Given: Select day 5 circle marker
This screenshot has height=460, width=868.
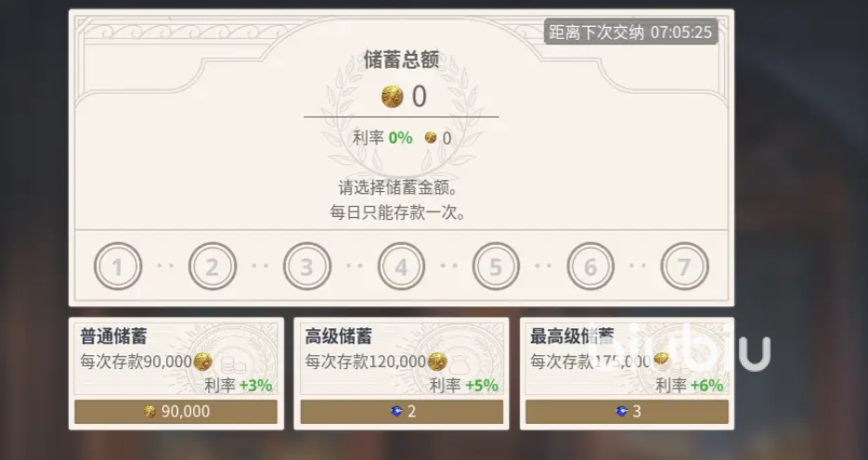Looking at the screenshot, I should [496, 266].
